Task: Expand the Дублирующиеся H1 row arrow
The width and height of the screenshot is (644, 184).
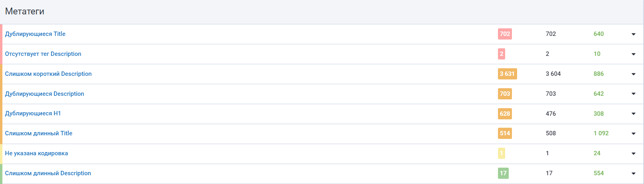Action: 633,114
